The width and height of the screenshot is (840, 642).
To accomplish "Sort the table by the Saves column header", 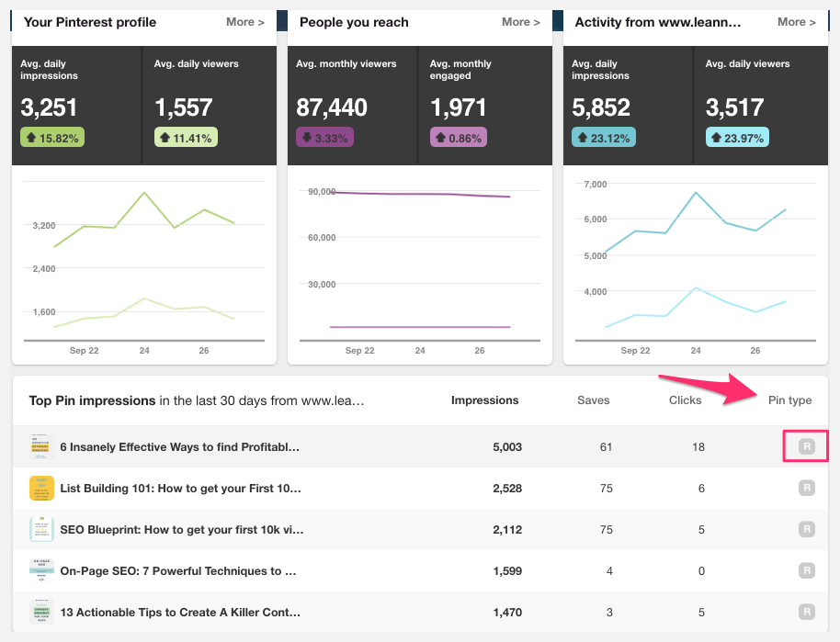I will click(x=593, y=400).
